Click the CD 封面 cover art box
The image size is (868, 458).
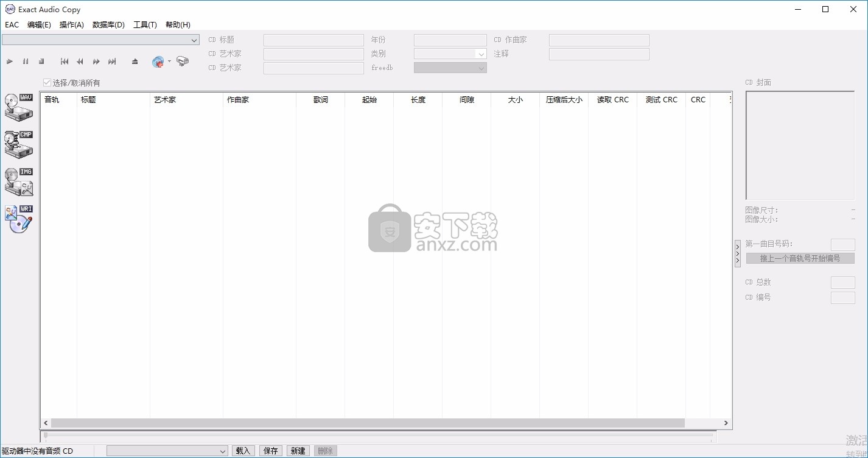(800, 146)
